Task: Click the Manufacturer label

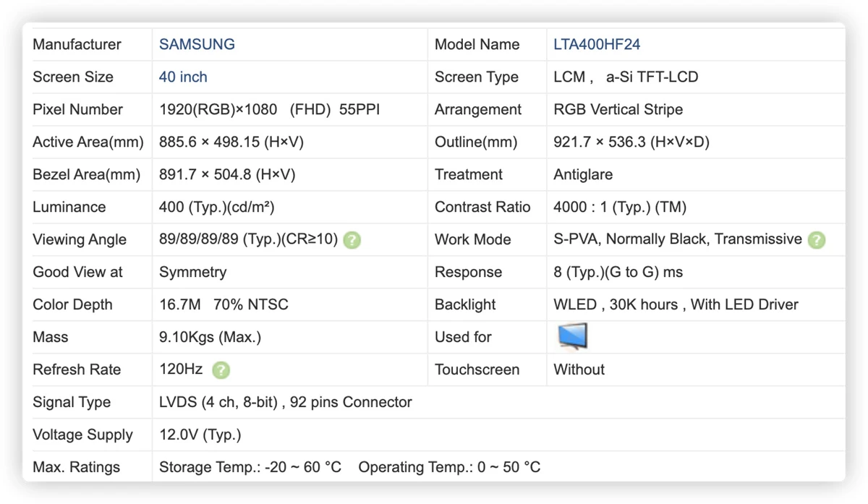Action: point(77,44)
